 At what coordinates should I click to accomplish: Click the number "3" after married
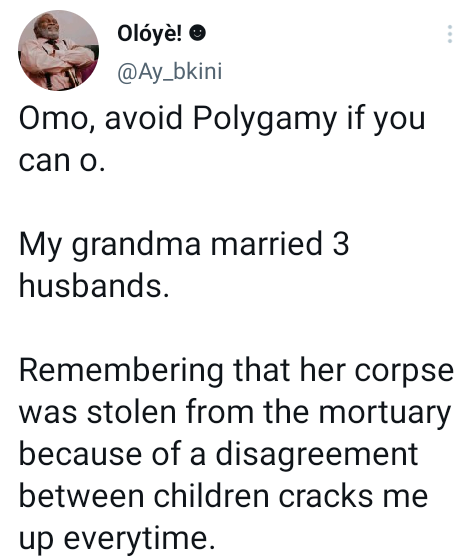[x=341, y=244]
